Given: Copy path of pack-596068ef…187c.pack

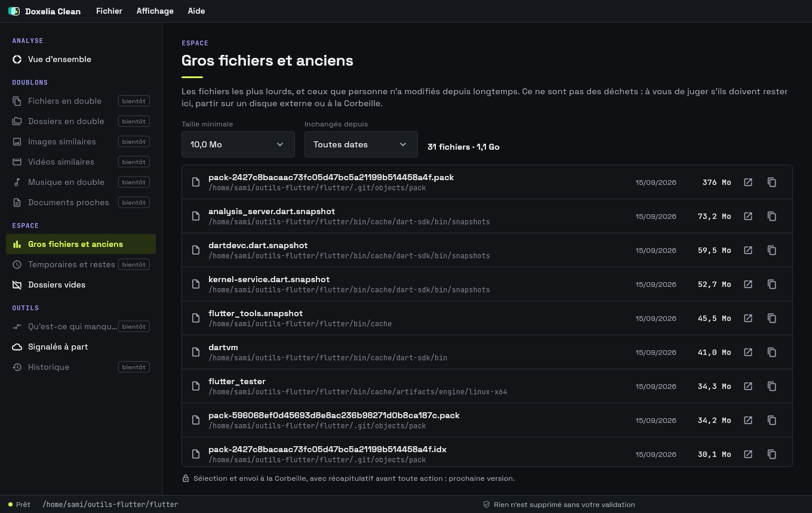Looking at the screenshot, I should point(772,420).
